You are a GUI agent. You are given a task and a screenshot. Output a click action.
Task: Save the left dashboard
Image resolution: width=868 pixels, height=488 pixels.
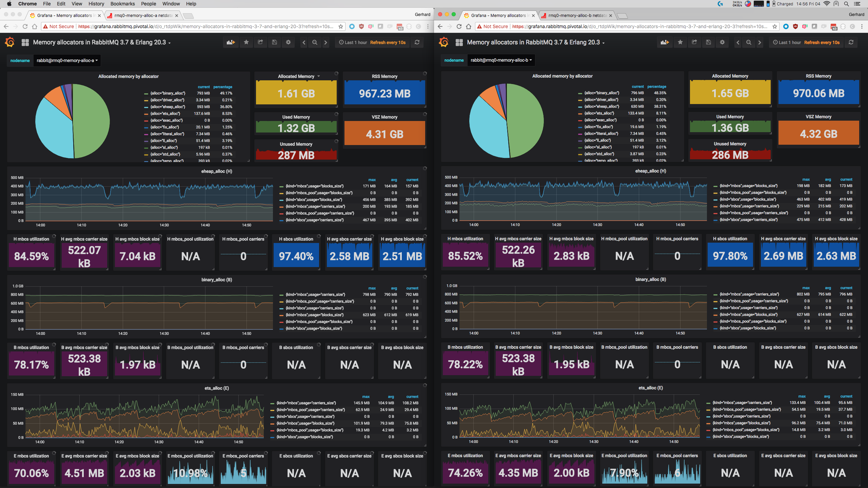click(x=274, y=42)
